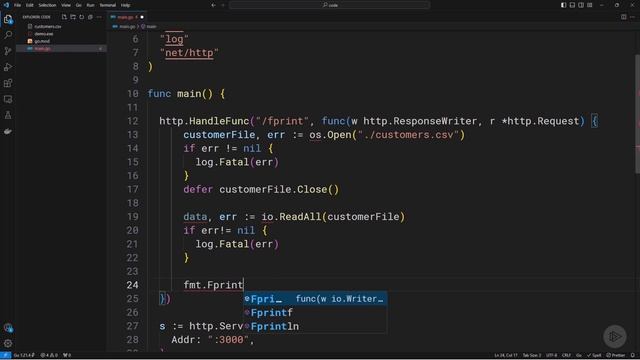Open editor more actions ellipsis
Image resolution: width=640 pixels, height=360 pixels.
pos(632,17)
